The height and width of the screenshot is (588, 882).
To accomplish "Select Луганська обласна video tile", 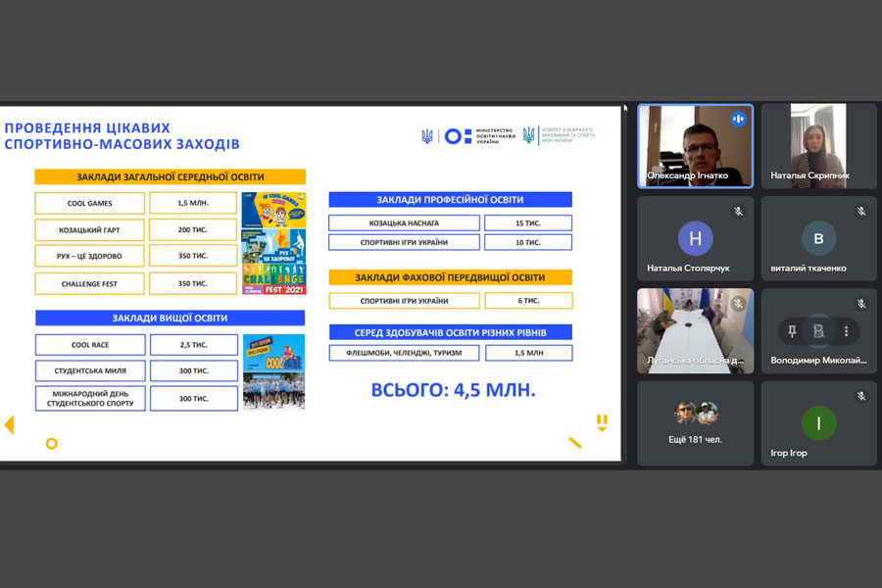I will tap(695, 331).
